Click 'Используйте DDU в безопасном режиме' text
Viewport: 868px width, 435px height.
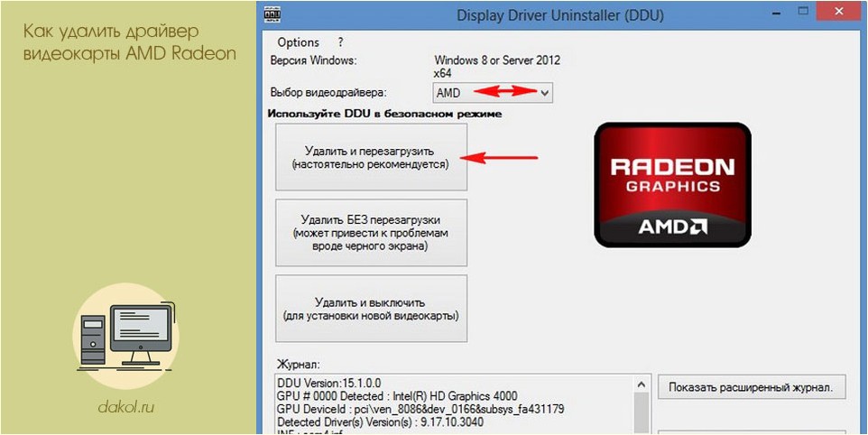[384, 115]
